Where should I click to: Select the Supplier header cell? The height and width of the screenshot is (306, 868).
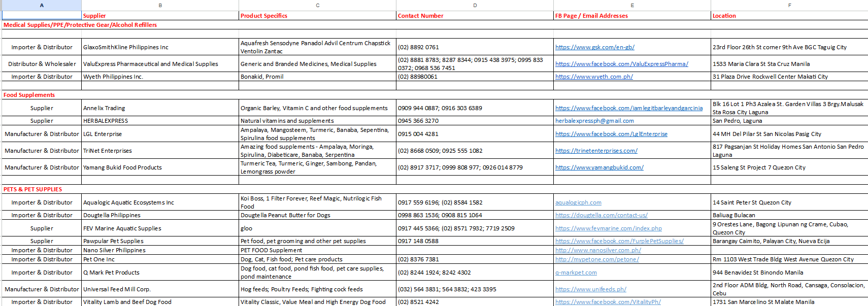tap(160, 16)
